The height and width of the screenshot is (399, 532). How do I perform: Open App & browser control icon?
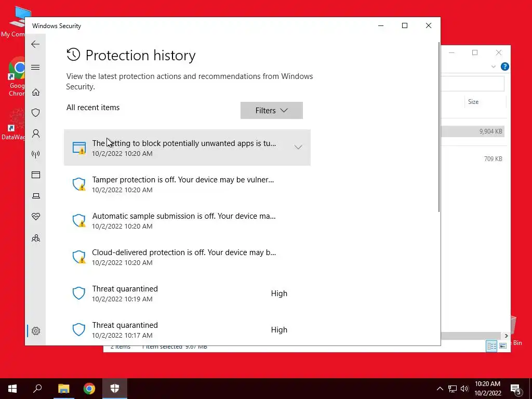click(36, 175)
